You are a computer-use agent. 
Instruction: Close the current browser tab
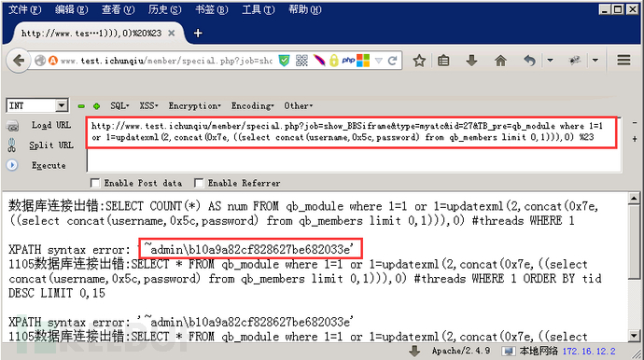pyautogui.click(x=172, y=34)
